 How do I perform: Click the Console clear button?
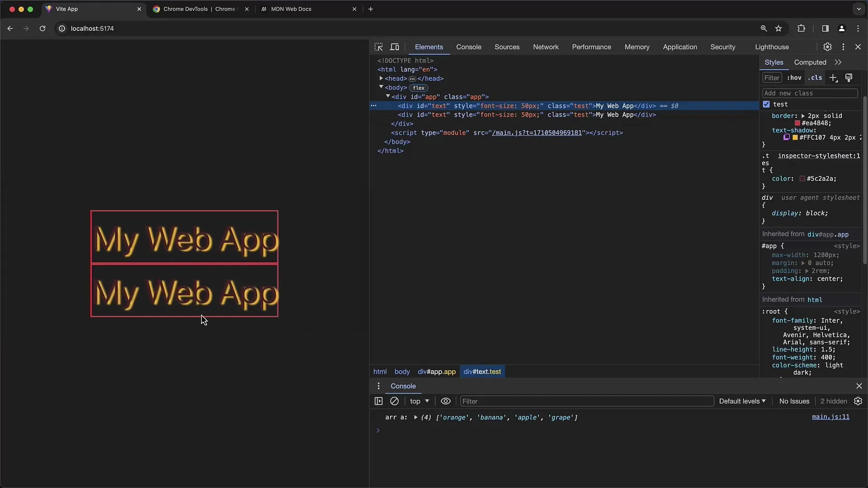pyautogui.click(x=394, y=401)
